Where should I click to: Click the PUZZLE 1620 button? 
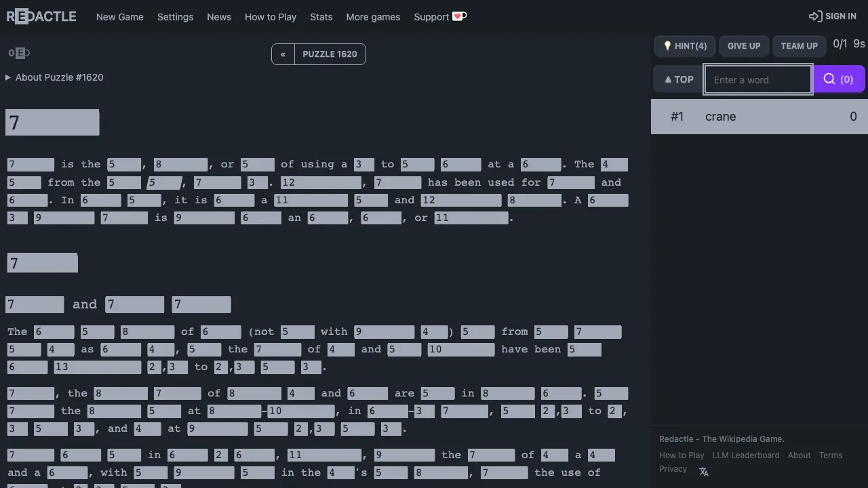coord(330,54)
